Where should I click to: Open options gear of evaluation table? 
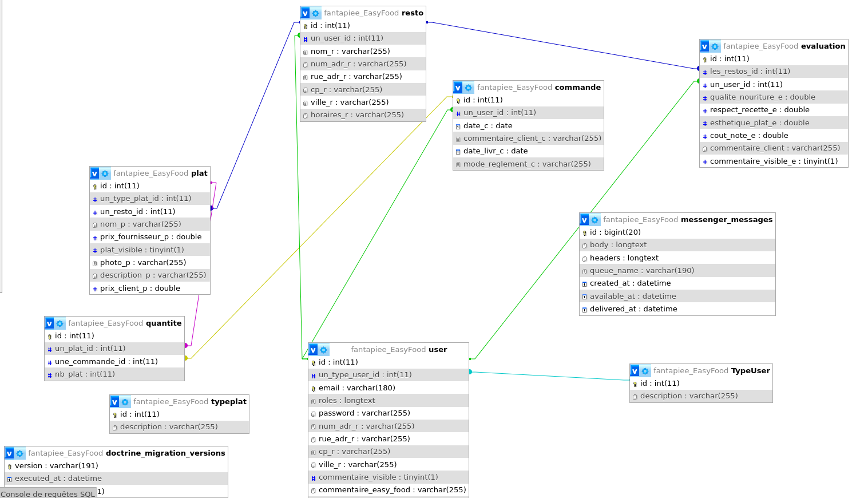pyautogui.click(x=715, y=46)
